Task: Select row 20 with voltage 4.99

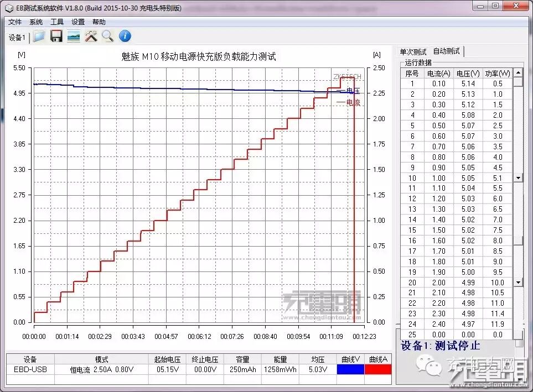Action: (x=457, y=283)
